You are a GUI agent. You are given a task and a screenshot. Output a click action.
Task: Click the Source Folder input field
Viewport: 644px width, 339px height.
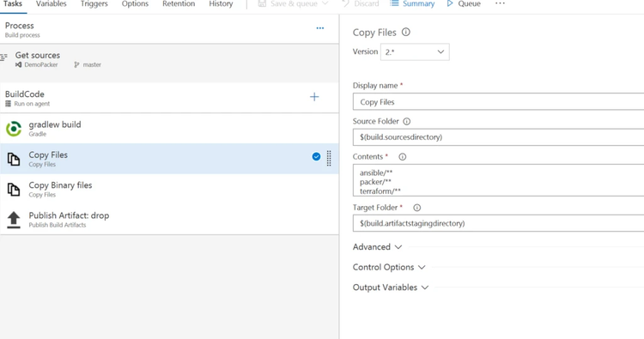pyautogui.click(x=498, y=137)
